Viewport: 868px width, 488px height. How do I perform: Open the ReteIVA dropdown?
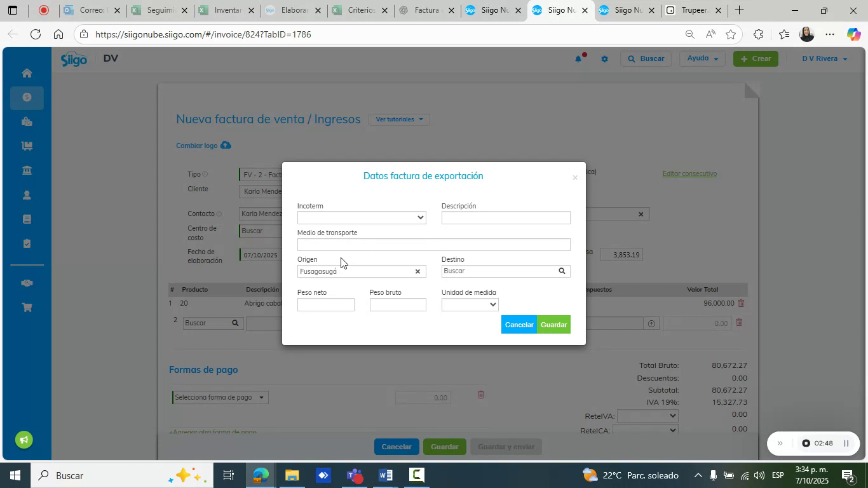tap(648, 416)
